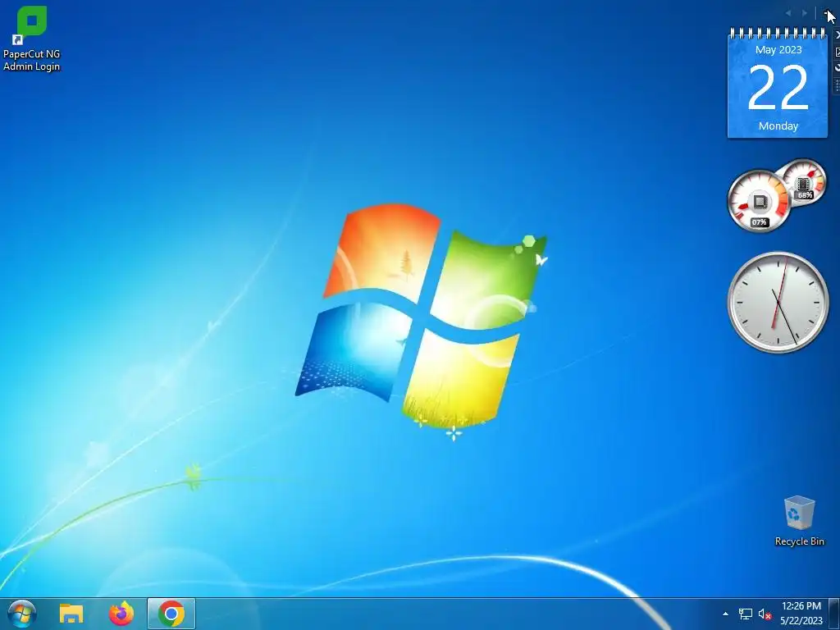Click the calendar gadget showing 22

click(778, 84)
